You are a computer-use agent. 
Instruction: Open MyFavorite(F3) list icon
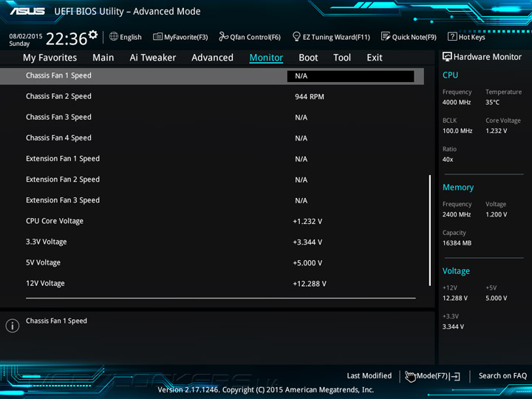tap(157, 37)
